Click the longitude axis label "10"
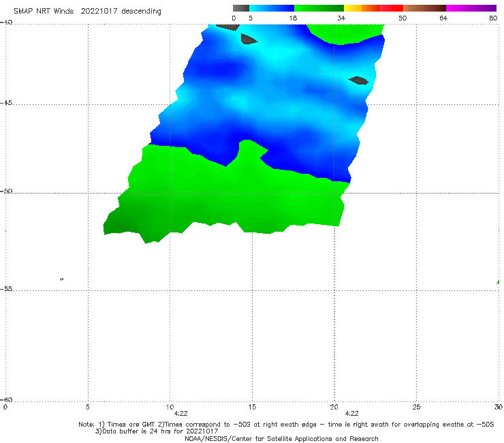Screen dimensions: 504x443 click(170, 407)
